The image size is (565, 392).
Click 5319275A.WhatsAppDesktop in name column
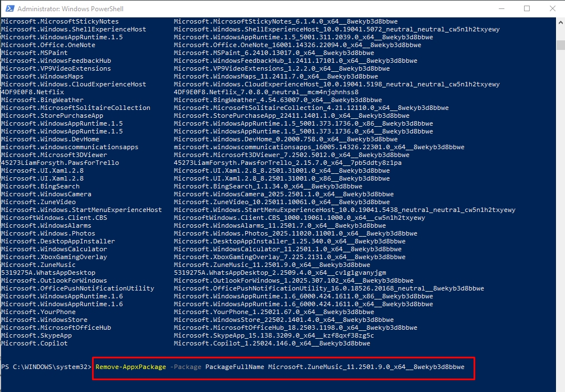(x=48, y=273)
